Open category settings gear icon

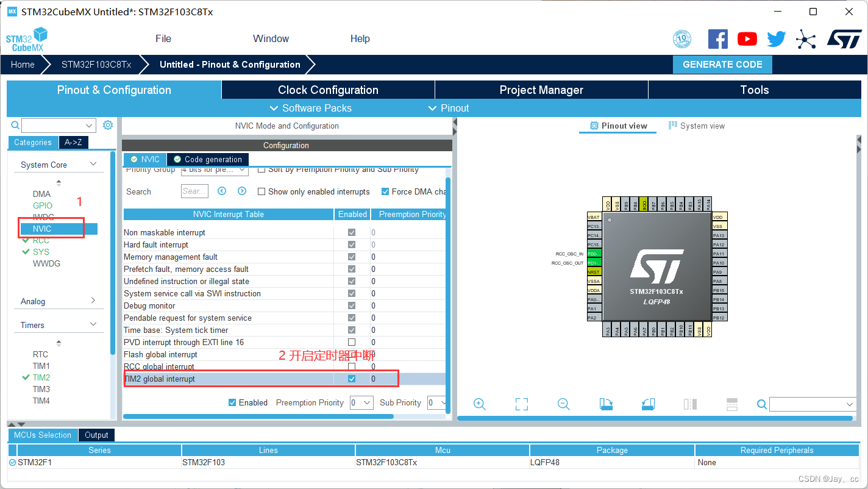[108, 125]
